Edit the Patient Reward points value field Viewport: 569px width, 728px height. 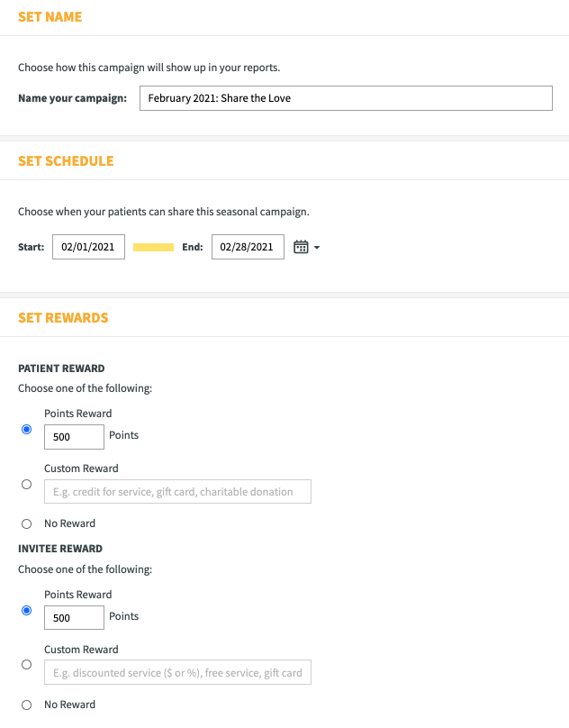pyautogui.click(x=74, y=437)
